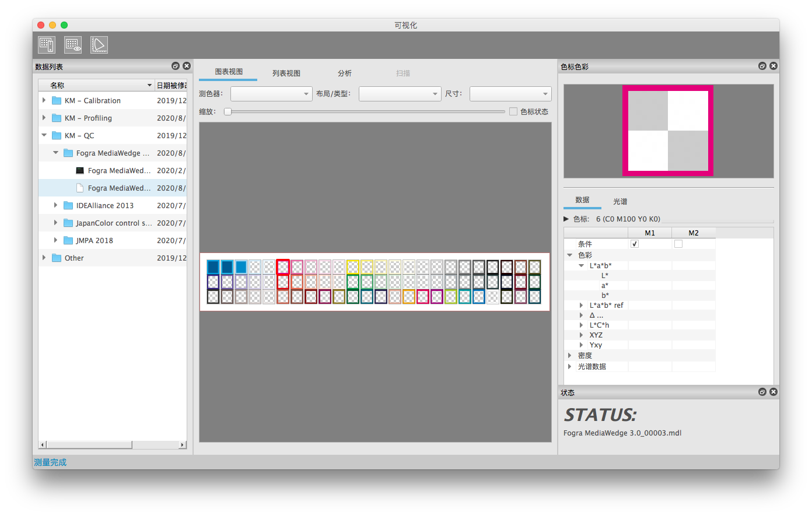
Task: Select the red-highlighted magenta patch in top row
Action: [283, 267]
